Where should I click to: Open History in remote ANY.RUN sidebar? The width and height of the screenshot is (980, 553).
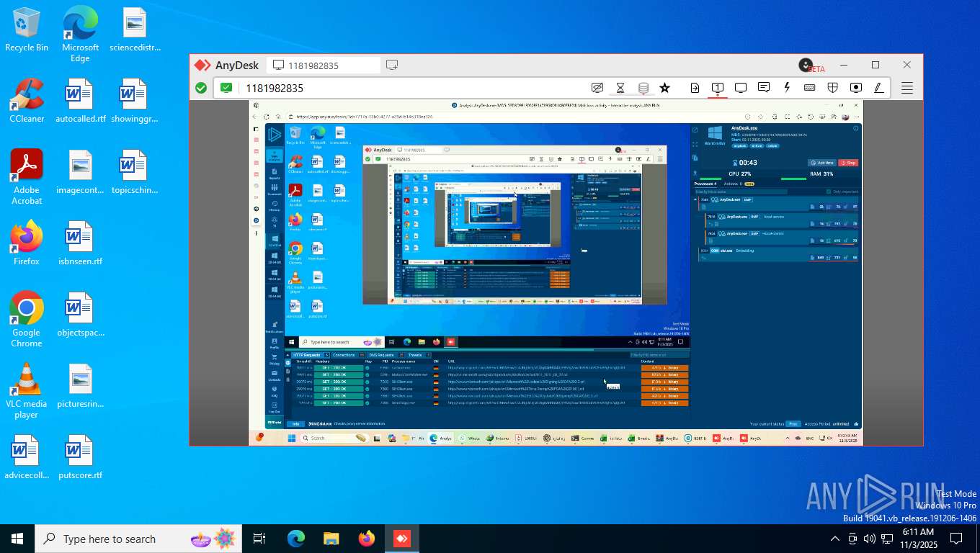[x=274, y=207]
